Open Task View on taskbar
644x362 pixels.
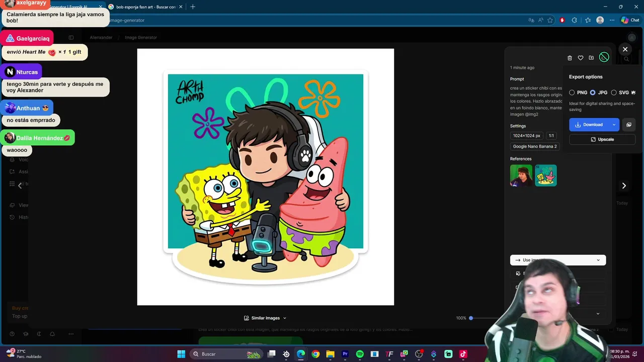[272, 354]
